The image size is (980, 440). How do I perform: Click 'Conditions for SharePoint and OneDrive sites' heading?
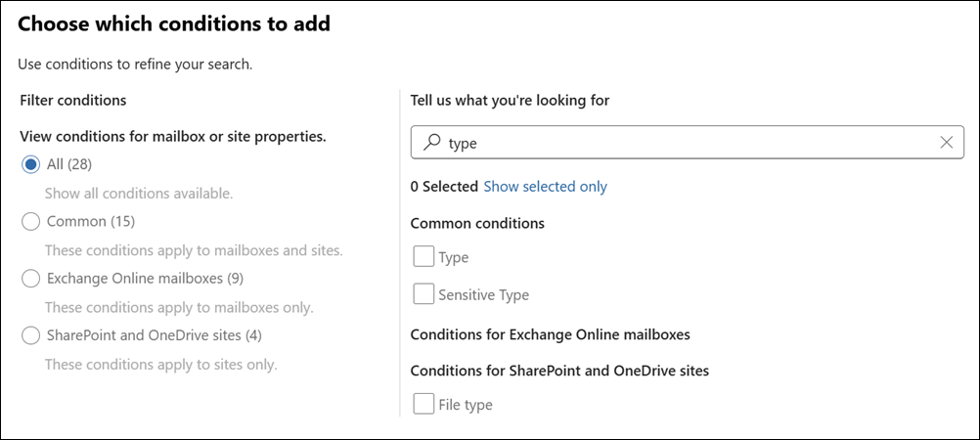[559, 371]
